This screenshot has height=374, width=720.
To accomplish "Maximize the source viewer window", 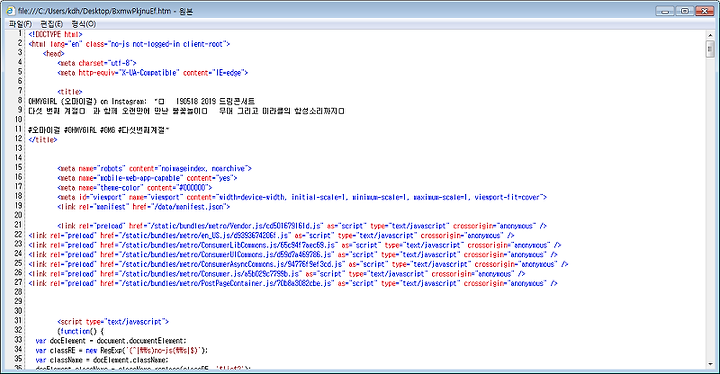I will (x=685, y=11).
